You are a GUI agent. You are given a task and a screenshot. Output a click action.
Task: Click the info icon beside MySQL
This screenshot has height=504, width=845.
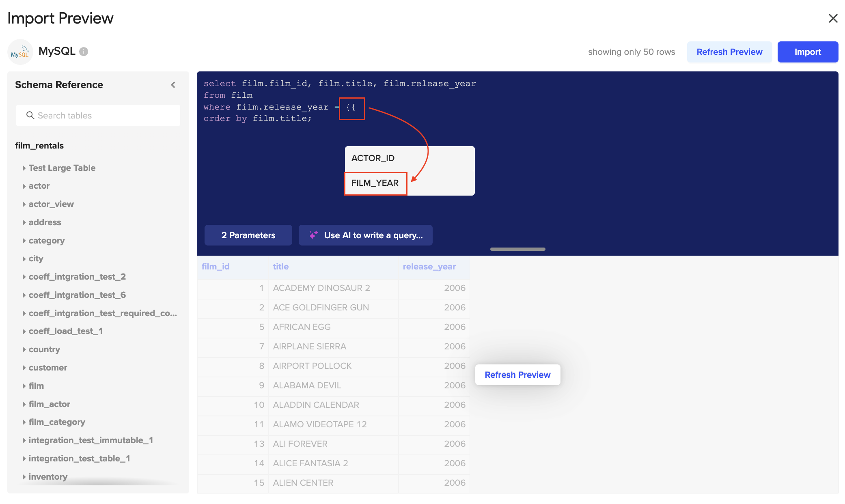pyautogui.click(x=84, y=52)
